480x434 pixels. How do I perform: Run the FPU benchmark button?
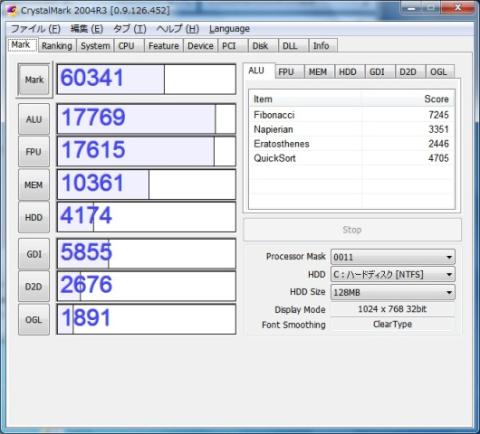pyautogui.click(x=34, y=152)
